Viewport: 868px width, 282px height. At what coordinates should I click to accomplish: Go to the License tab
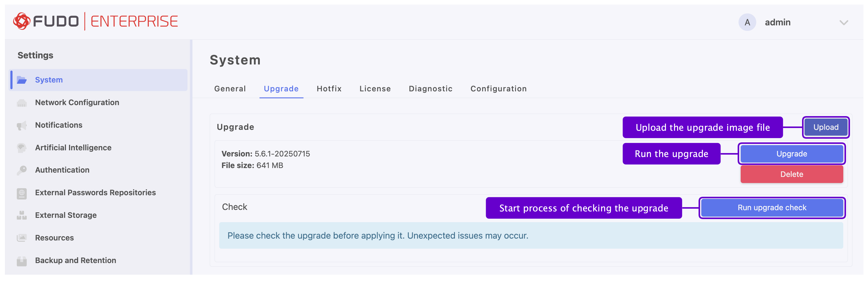(x=375, y=89)
